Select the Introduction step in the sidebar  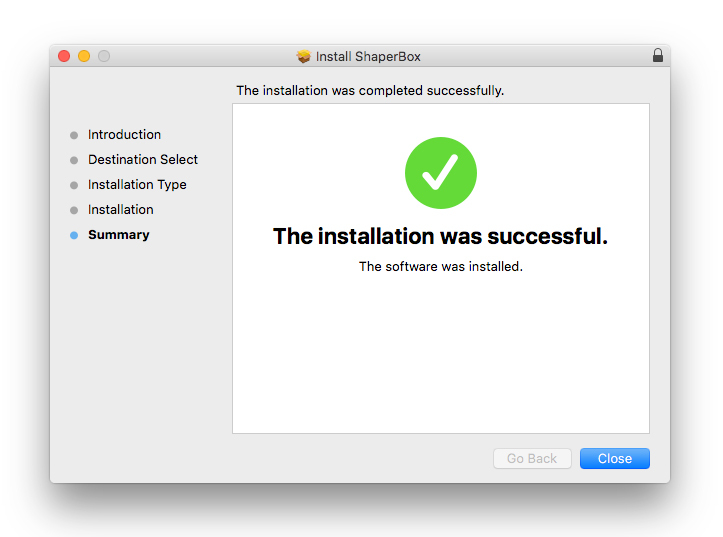click(x=124, y=135)
